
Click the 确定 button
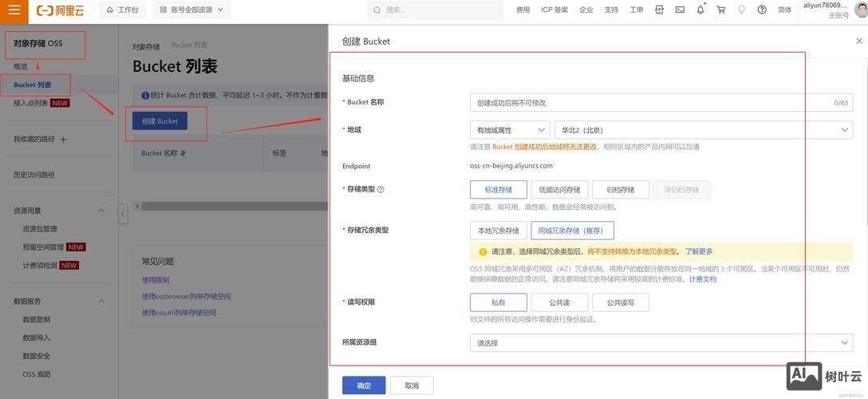(x=364, y=385)
